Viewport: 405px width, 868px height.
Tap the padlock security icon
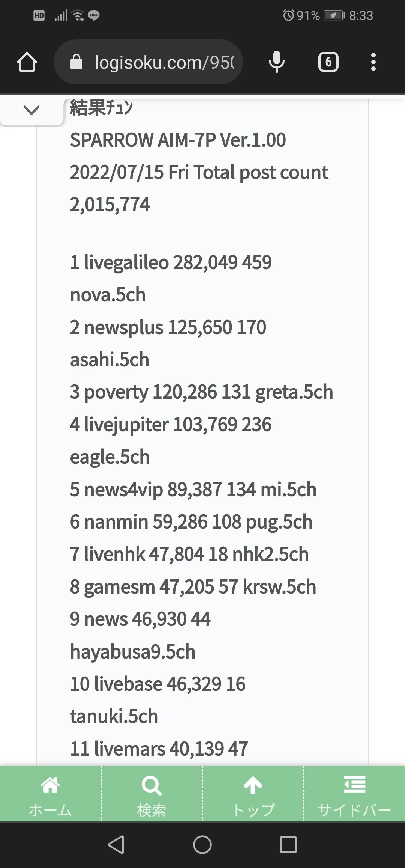pos(76,62)
